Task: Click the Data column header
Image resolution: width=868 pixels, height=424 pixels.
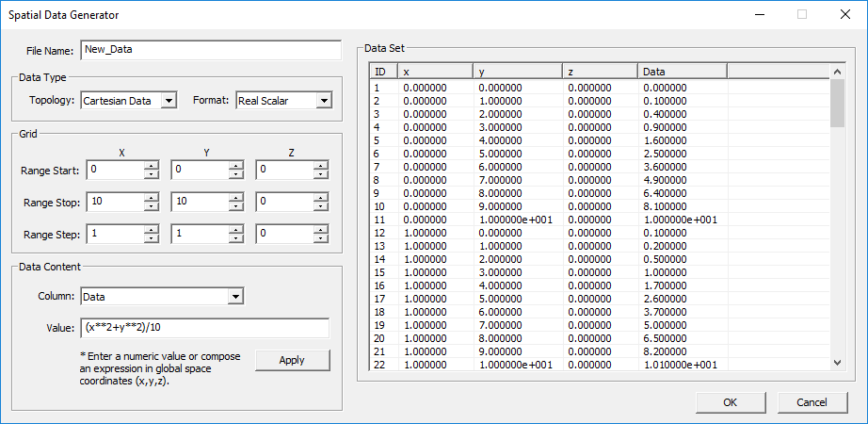Action: (x=682, y=72)
